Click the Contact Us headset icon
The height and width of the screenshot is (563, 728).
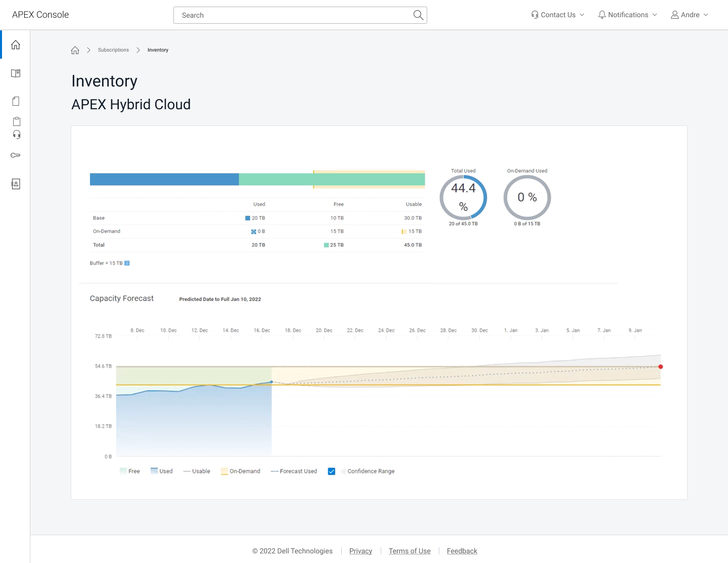point(535,15)
